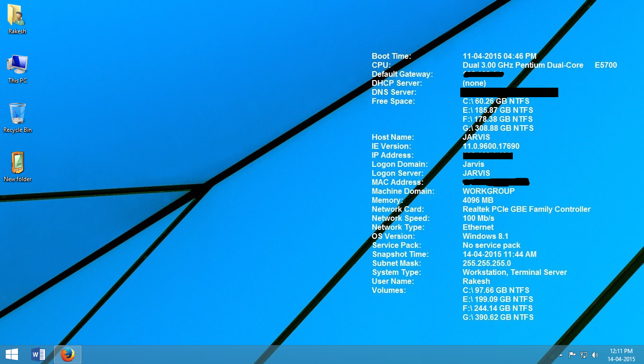Open the Rakesh user folder

[x=17, y=17]
